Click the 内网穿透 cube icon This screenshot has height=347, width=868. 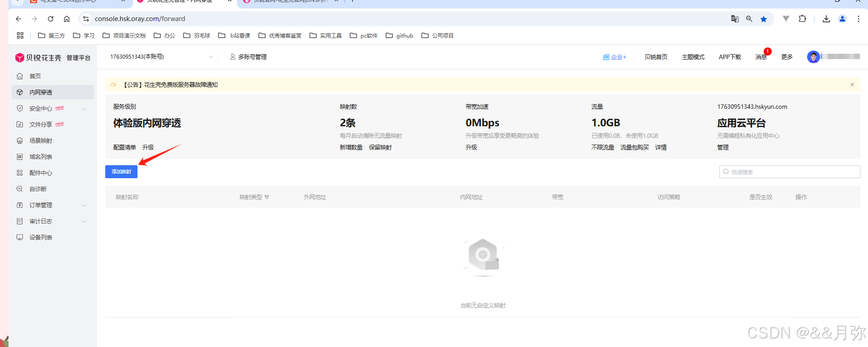point(20,92)
